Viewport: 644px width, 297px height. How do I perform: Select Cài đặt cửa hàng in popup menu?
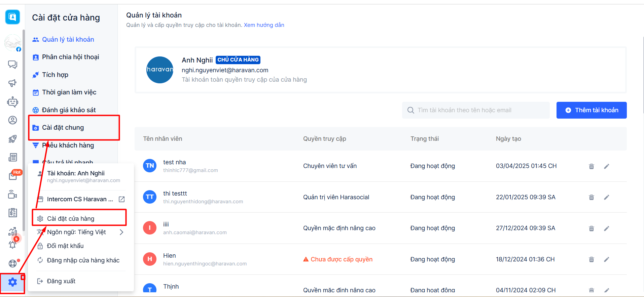click(x=71, y=219)
